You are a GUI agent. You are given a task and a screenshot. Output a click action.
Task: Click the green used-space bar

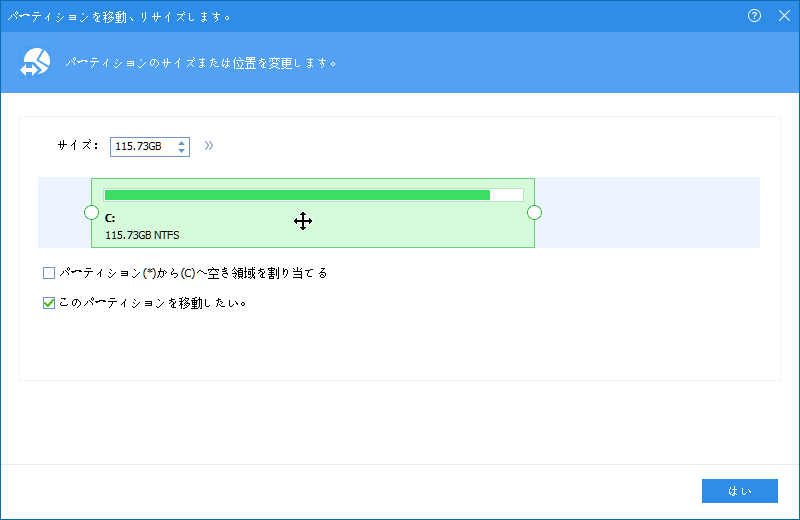(297, 195)
